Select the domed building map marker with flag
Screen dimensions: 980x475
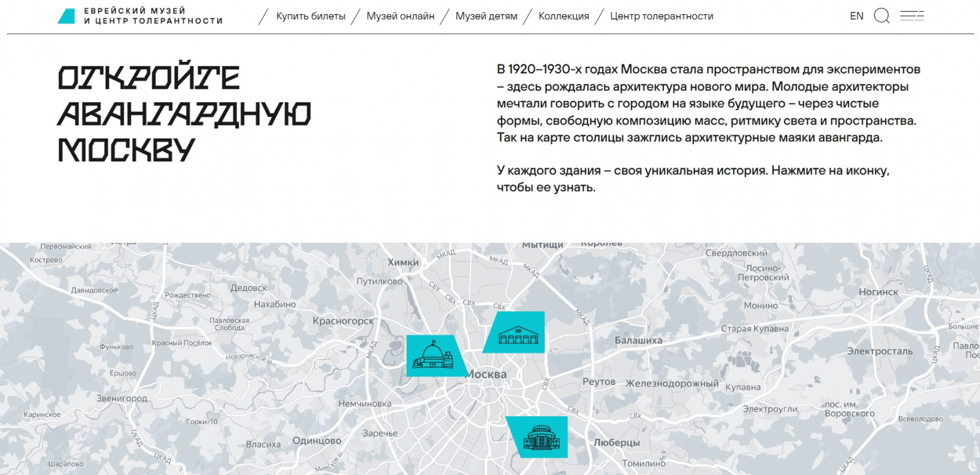pos(435,355)
